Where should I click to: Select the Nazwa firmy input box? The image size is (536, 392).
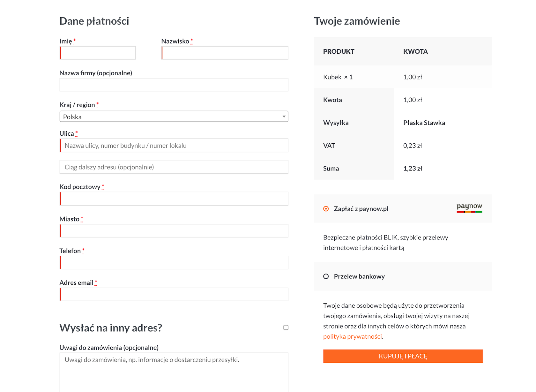click(174, 85)
